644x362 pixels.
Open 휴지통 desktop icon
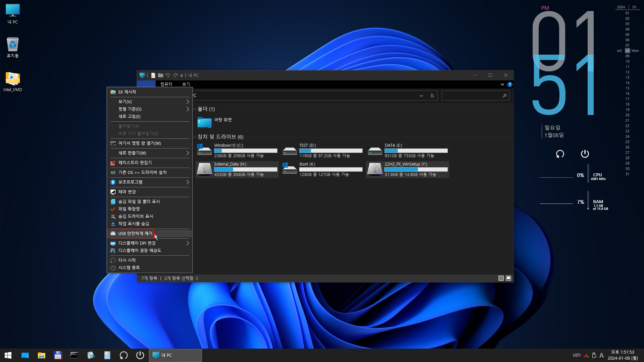(x=13, y=48)
